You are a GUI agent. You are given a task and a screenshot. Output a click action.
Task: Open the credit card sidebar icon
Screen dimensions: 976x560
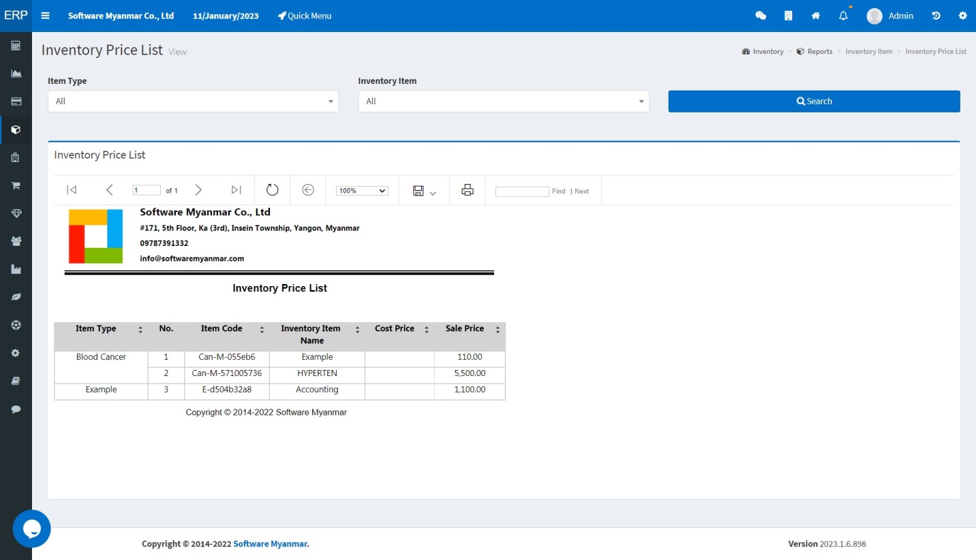click(16, 102)
